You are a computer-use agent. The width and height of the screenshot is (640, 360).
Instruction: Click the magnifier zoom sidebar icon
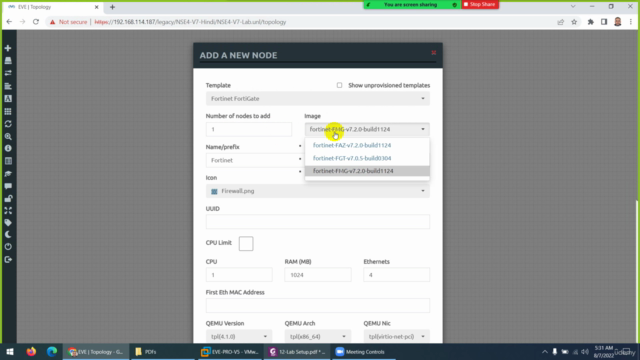[x=8, y=136]
